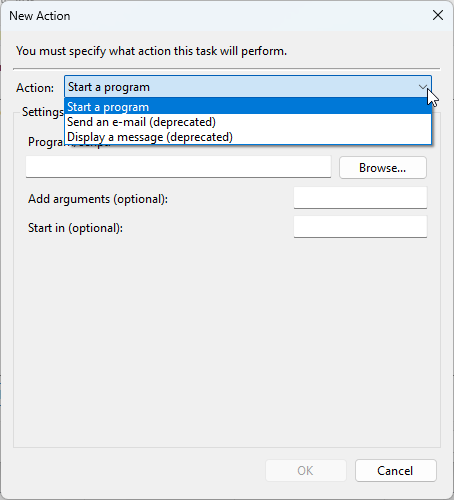
Task: Collapse the Action dropdown via its chevron arrow
Action: click(x=423, y=87)
